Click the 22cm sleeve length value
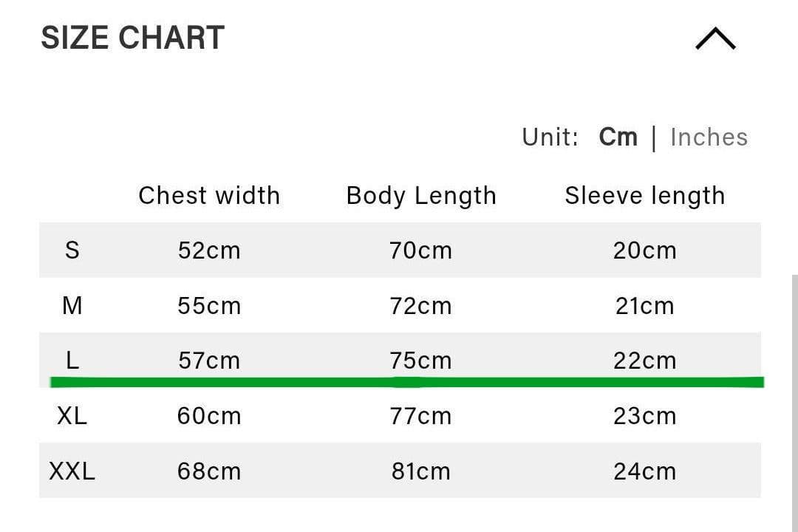The image size is (798, 532). [x=644, y=361]
